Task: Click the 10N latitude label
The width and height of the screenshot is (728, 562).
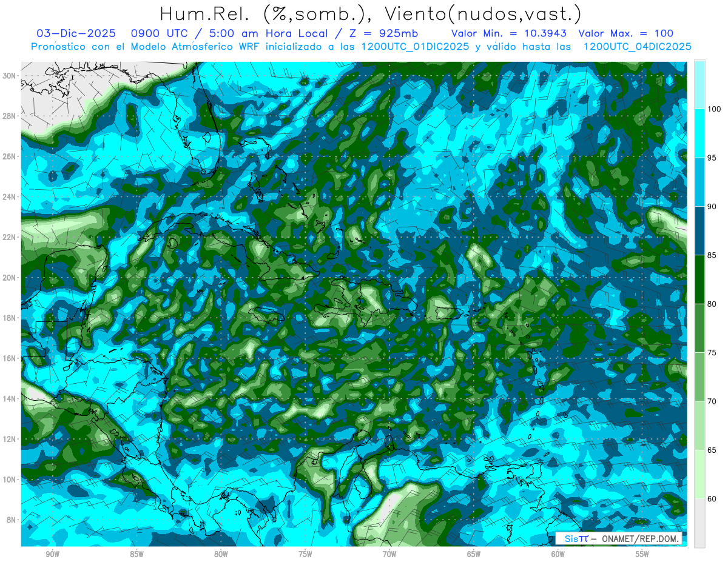Action: pyautogui.click(x=10, y=480)
